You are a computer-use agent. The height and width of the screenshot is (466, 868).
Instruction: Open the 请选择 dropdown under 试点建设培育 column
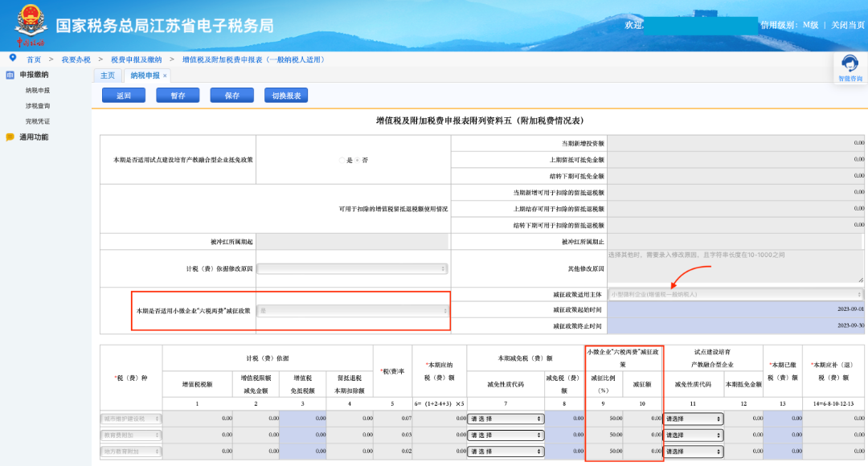tap(693, 418)
